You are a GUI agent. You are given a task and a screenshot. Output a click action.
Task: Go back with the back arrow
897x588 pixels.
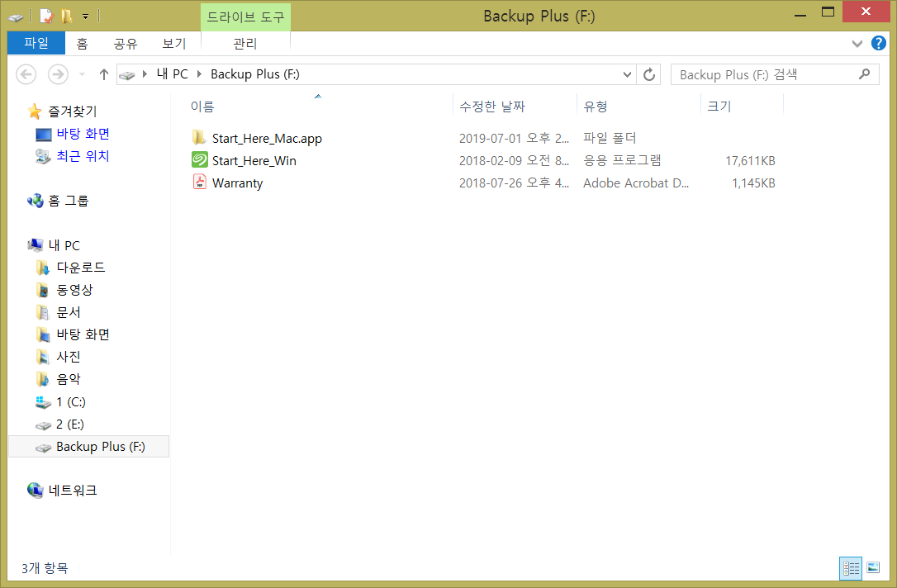26,74
